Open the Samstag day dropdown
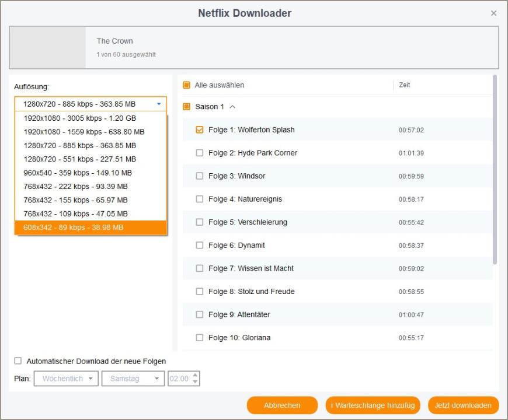The image size is (508, 420). [x=133, y=379]
